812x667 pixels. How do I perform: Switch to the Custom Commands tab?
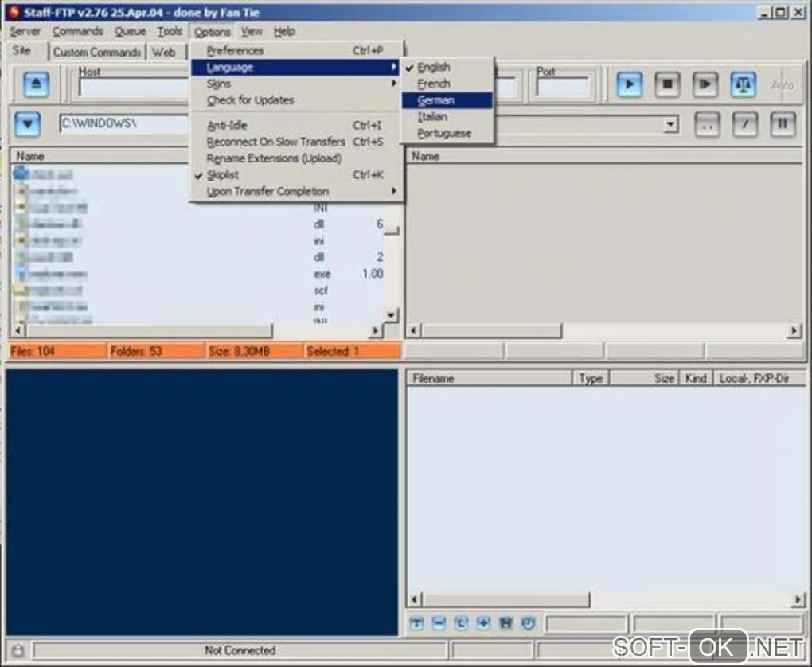pyautogui.click(x=97, y=53)
